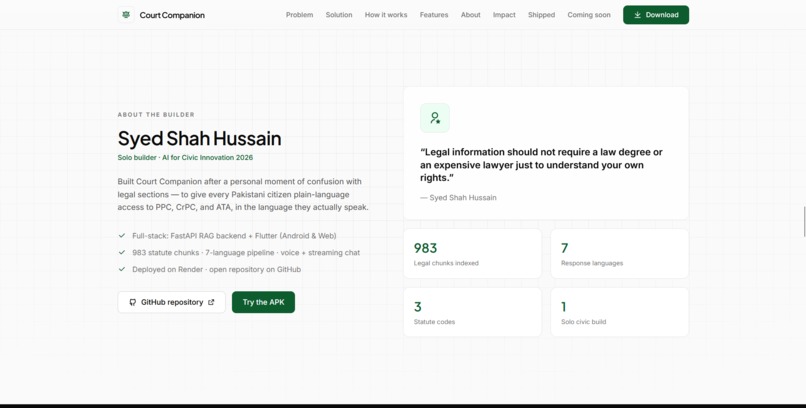Open the GitHub repository button
The height and width of the screenshot is (408, 806).
[171, 302]
